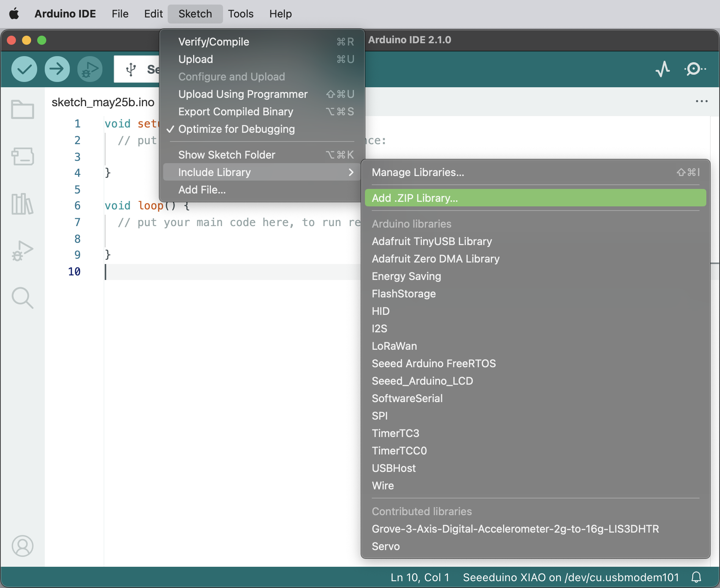720x588 pixels.
Task: Open the Search sidebar icon
Action: 23,298
